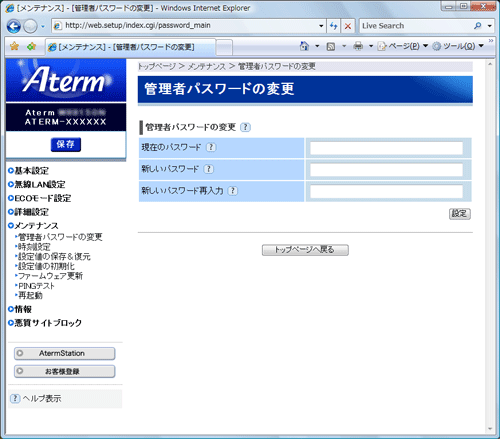This screenshot has width=500, height=439.
Task: Open the ツール(O) dropdown menu
Action: 458,46
